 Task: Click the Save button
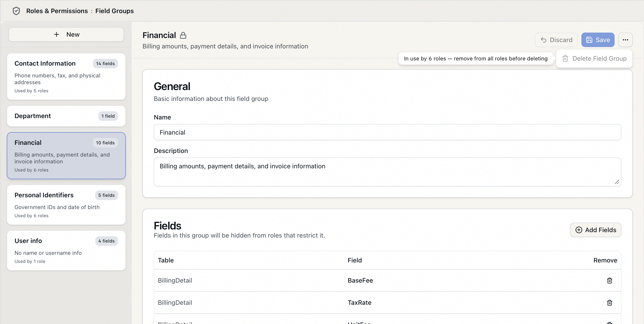[x=598, y=40]
